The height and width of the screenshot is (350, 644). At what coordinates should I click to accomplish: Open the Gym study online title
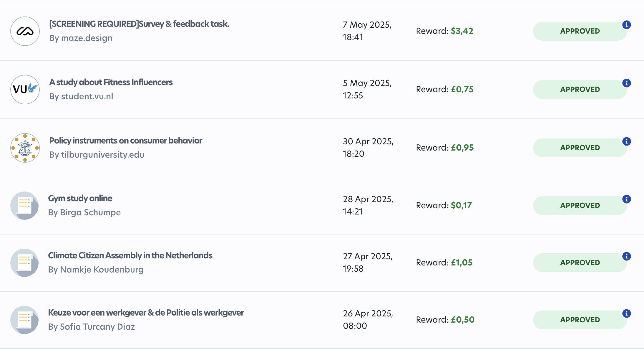[x=80, y=198]
